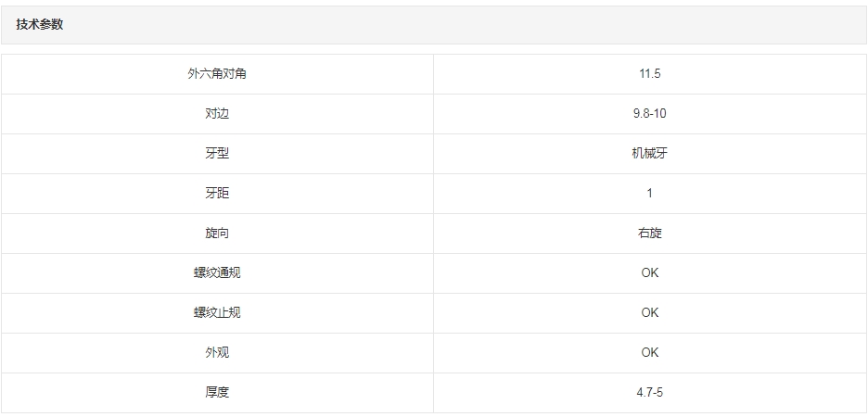This screenshot has height=417, width=868.
Task: Click the 技术参数 header
Action: pos(40,25)
